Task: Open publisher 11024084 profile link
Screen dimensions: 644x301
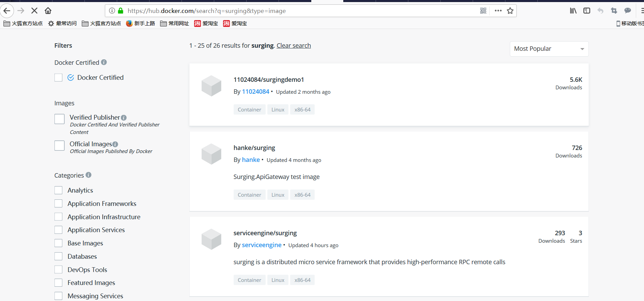Action: 255,92
